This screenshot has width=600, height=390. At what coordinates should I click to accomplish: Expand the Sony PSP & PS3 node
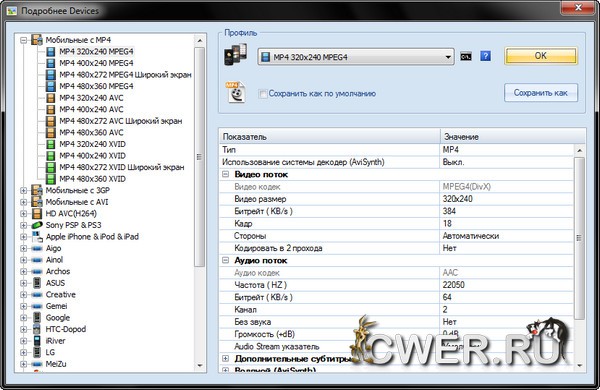[24, 225]
